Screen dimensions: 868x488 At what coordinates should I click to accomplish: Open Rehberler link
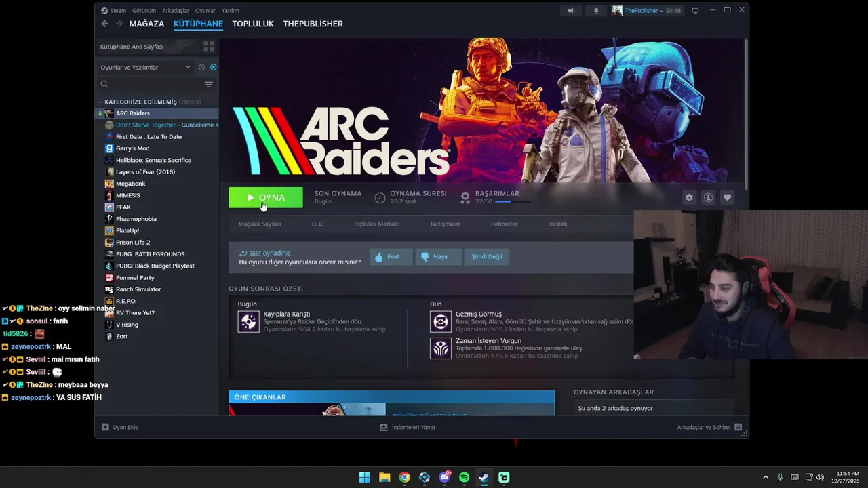[x=504, y=224]
